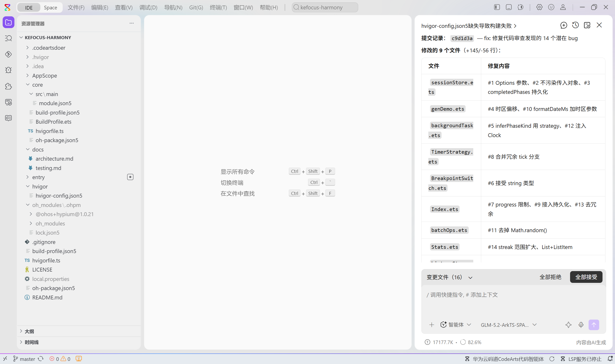Toggle the left sidebar layout icon

497,7
